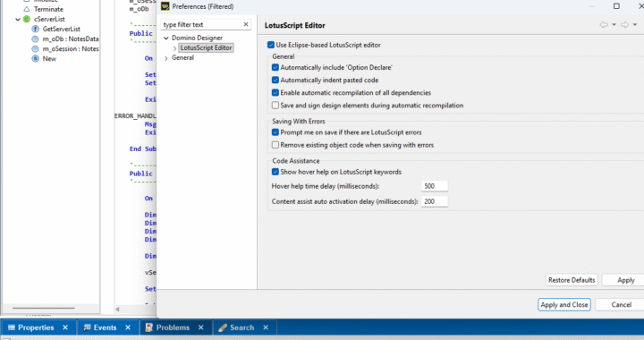Clear the filter text field

tap(246, 24)
